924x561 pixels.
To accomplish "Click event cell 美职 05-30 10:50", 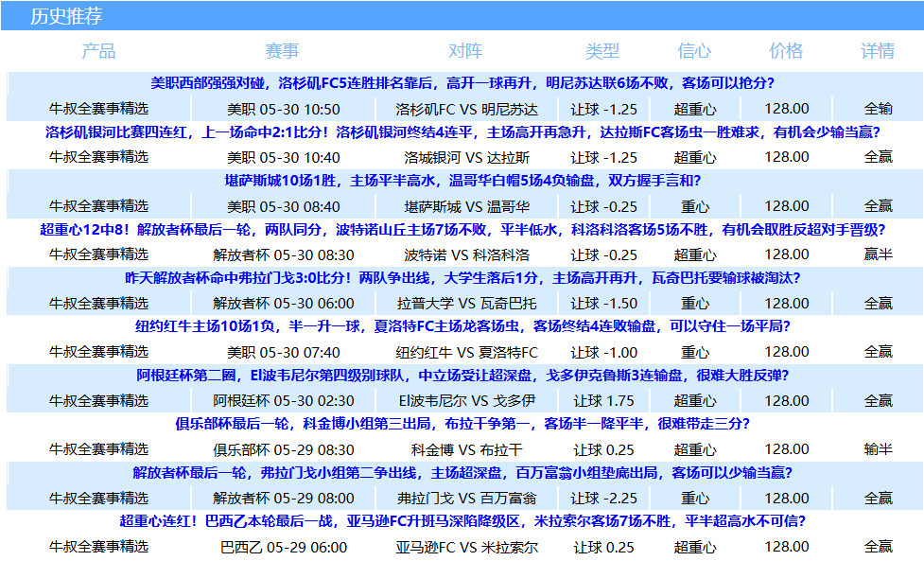I will tap(284, 109).
